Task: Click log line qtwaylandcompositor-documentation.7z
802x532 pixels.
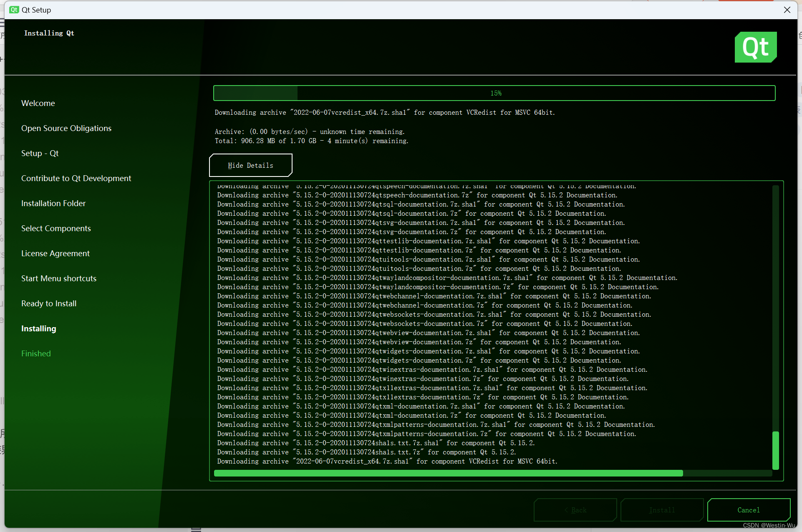Action: 438,287
